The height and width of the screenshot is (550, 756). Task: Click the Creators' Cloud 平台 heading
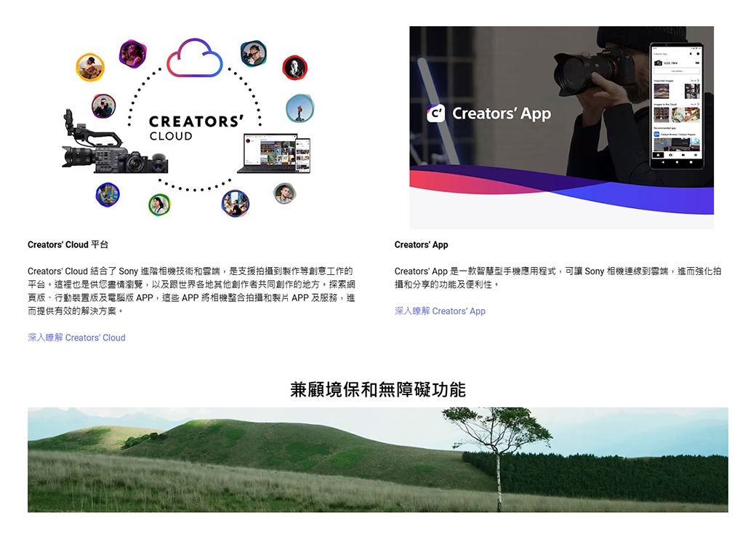[x=68, y=244]
